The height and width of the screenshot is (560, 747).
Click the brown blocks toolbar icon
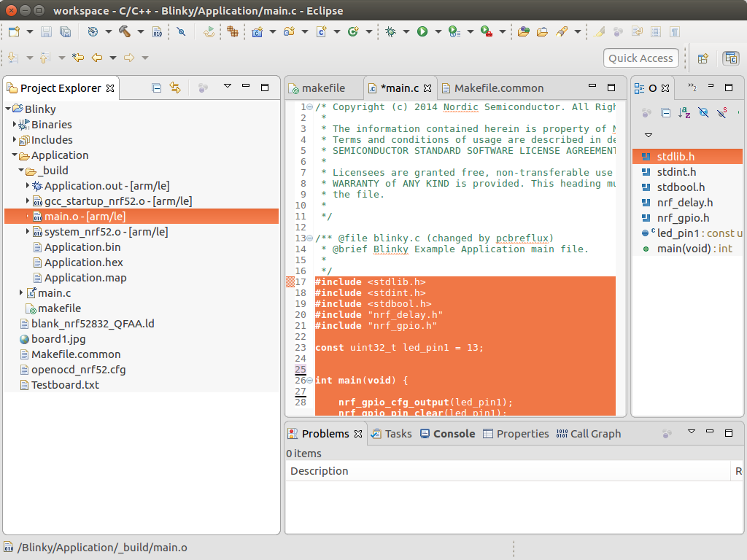pos(233,32)
